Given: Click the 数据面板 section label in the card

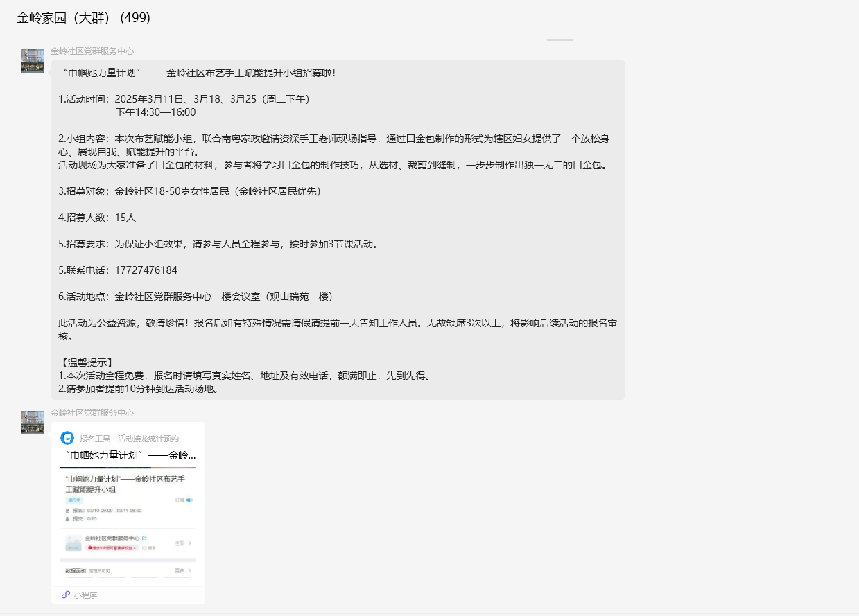Looking at the screenshot, I should pos(76,571).
